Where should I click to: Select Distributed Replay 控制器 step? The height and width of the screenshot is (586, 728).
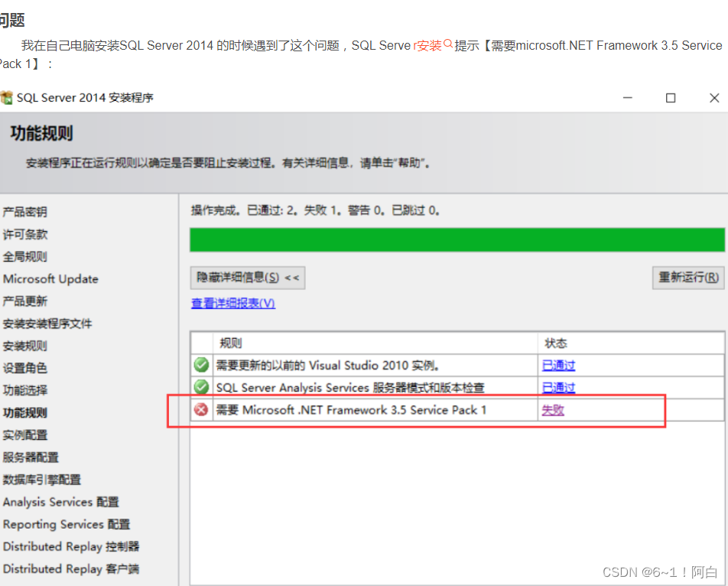[71, 546]
